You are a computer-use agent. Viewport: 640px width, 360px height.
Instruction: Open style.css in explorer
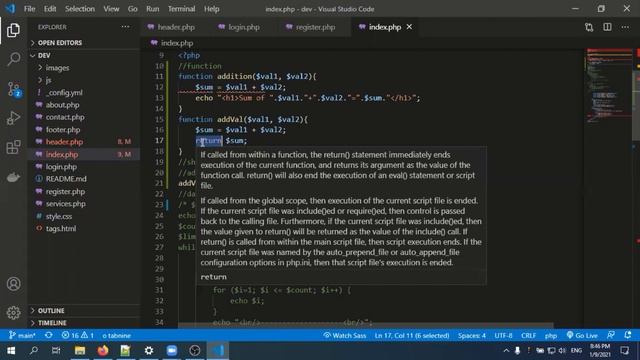(84, 216)
